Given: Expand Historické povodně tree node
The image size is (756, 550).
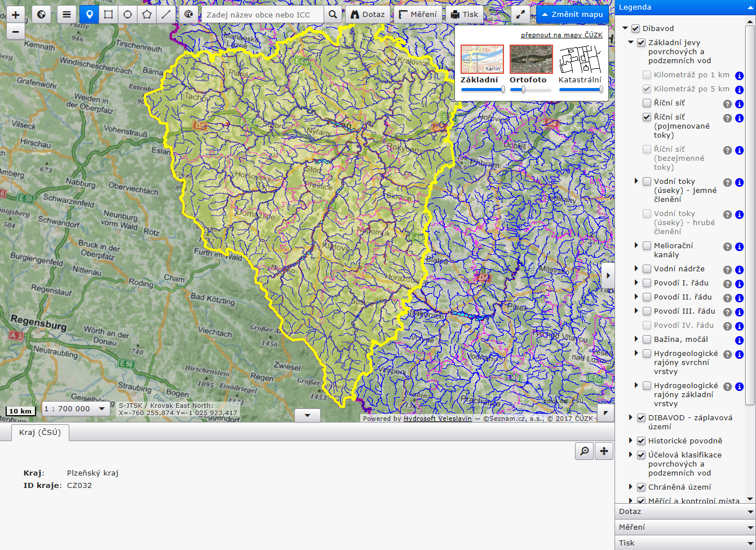Looking at the screenshot, I should (x=631, y=441).
